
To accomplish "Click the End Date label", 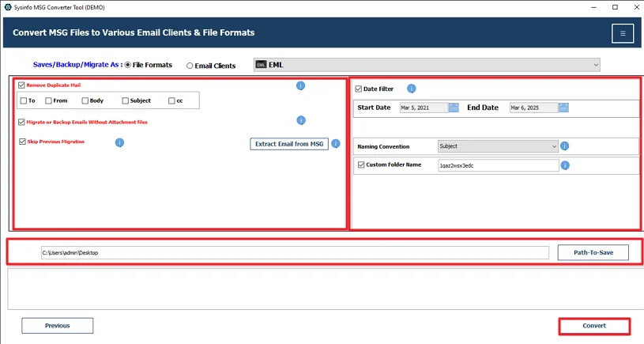I will 483,108.
